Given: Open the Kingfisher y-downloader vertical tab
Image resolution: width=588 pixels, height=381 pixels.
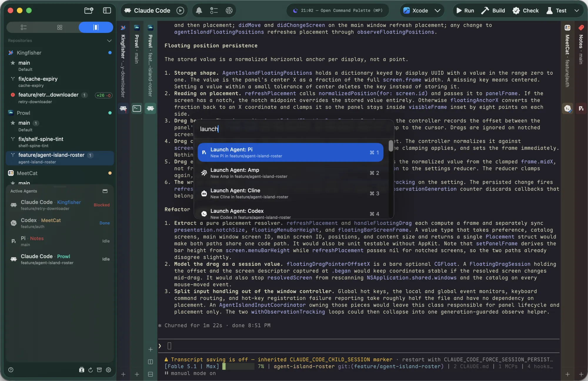Looking at the screenshot, I should tap(123, 61).
